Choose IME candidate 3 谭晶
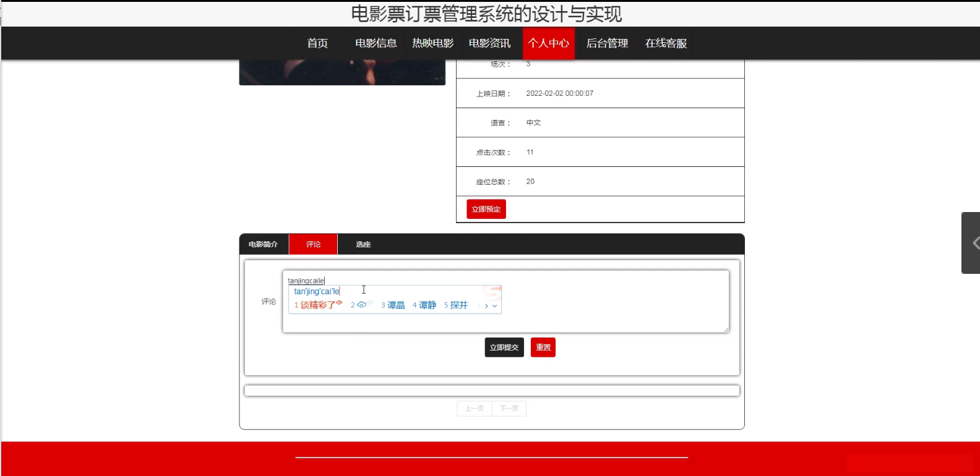 coord(393,305)
